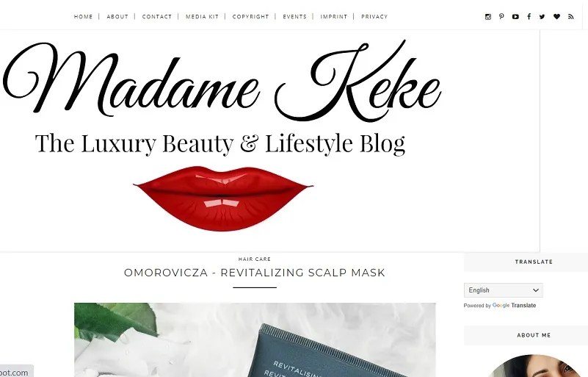
Task: Open the COPYRIGHT menu item
Action: [x=250, y=16]
